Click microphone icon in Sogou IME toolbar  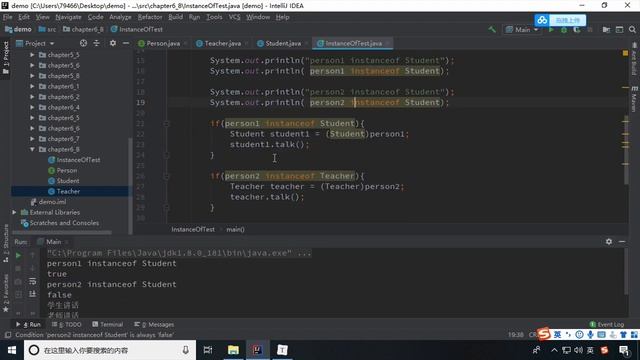pos(590,335)
